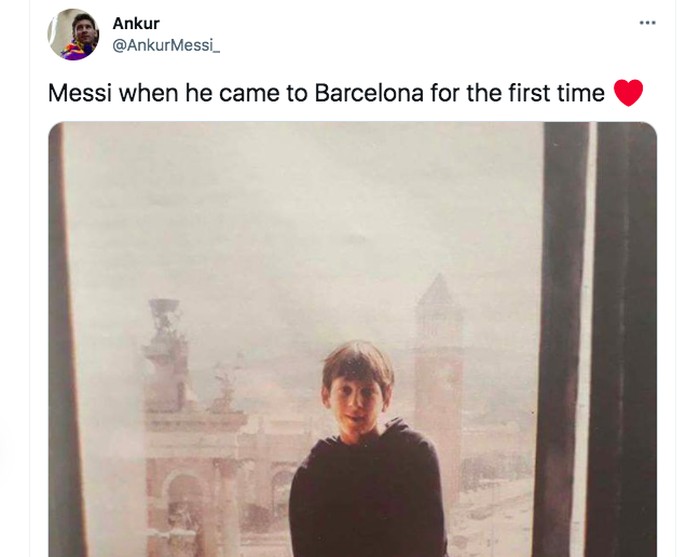Open the Ankur display name link

[136, 23]
